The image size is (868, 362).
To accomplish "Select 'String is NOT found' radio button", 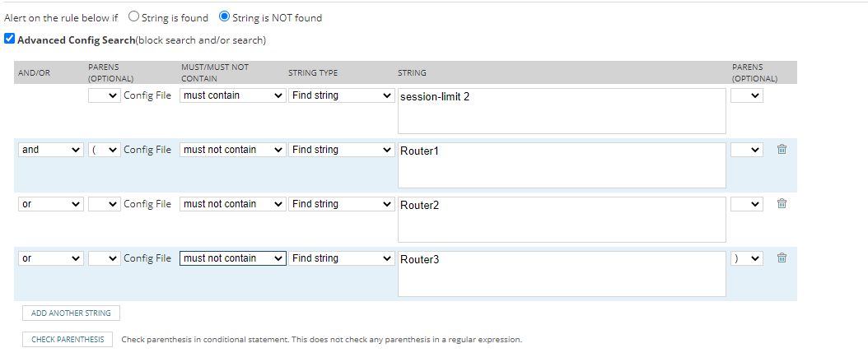I will click(225, 17).
